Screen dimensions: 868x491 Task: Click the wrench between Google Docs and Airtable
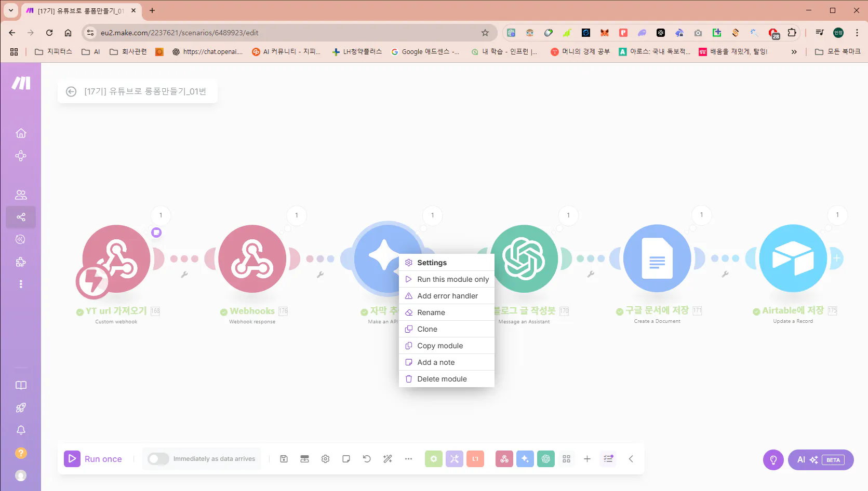click(725, 274)
